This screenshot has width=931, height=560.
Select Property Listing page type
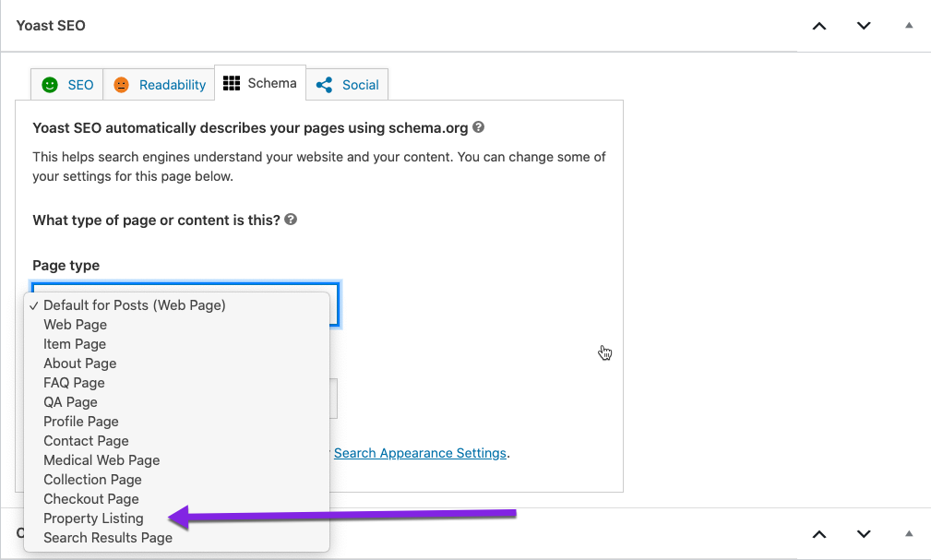[x=93, y=518]
